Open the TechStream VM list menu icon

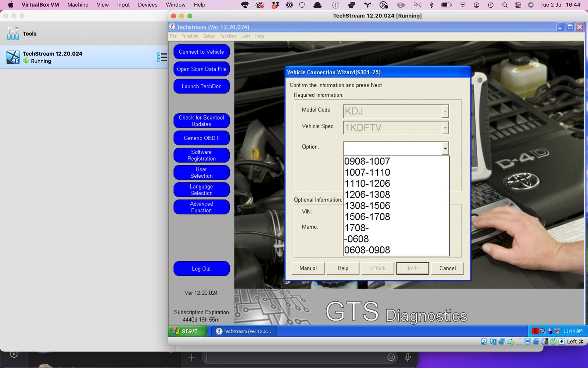pyautogui.click(x=162, y=57)
